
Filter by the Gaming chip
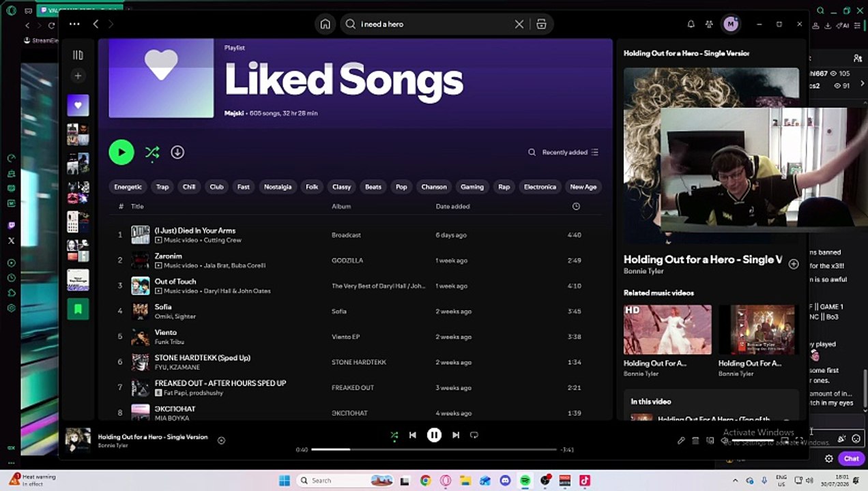[472, 187]
